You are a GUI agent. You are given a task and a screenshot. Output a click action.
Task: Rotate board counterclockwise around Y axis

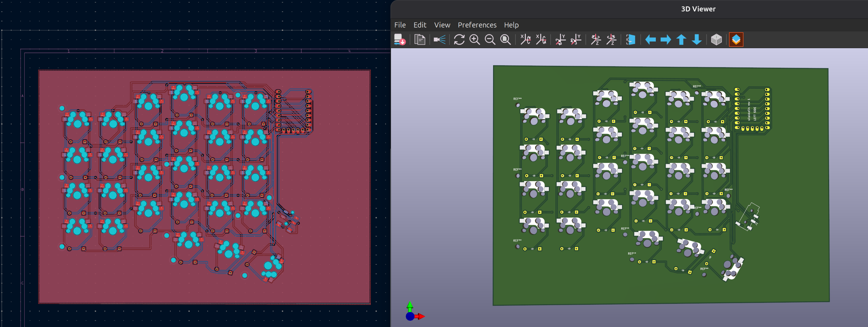click(x=576, y=40)
